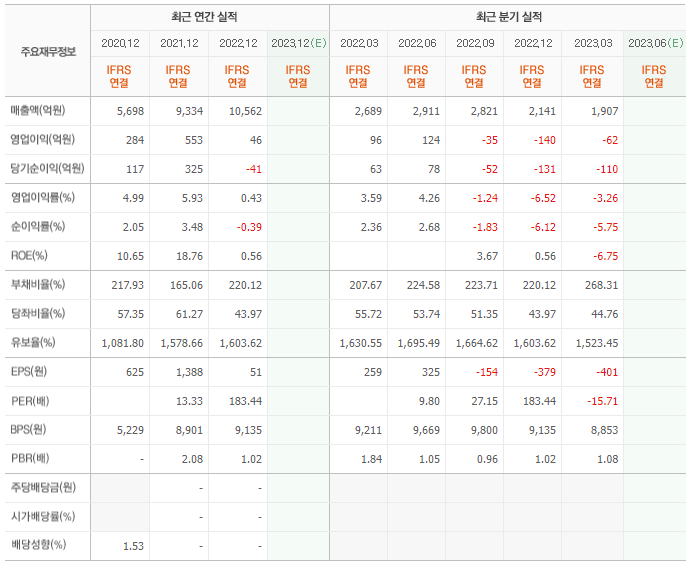Click the quick ratio value 61.27
Image resolution: width=691 pixels, height=564 pixels.
click(189, 315)
